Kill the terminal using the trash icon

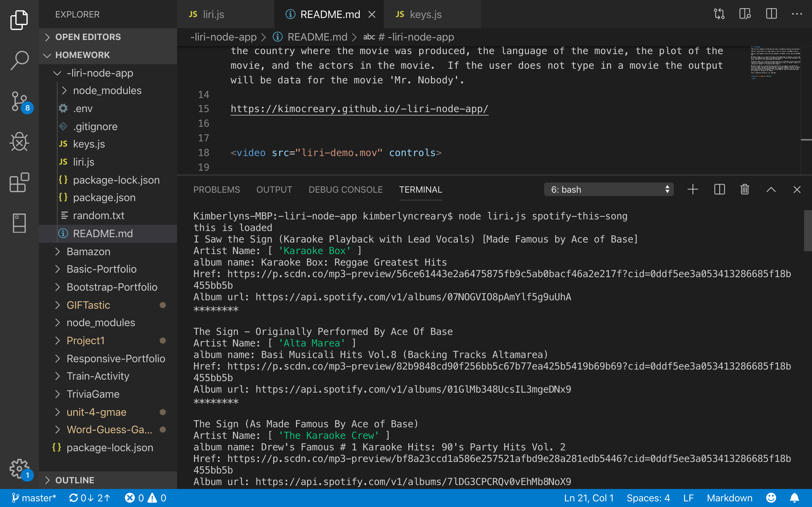(744, 190)
